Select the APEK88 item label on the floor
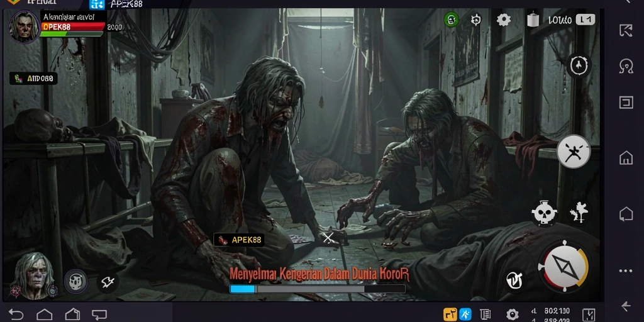 [x=238, y=240]
